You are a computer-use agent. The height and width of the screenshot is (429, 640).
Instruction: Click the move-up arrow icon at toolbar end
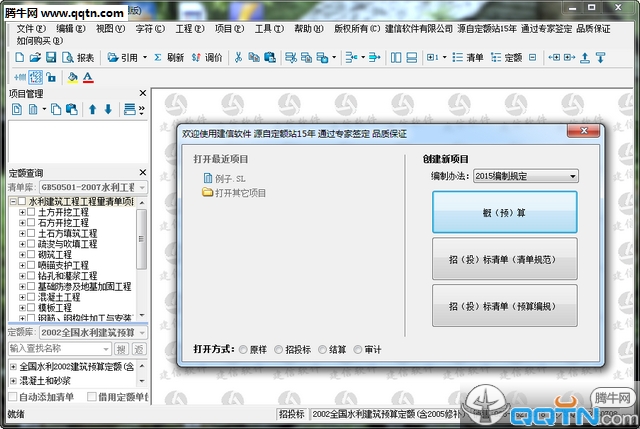point(585,58)
